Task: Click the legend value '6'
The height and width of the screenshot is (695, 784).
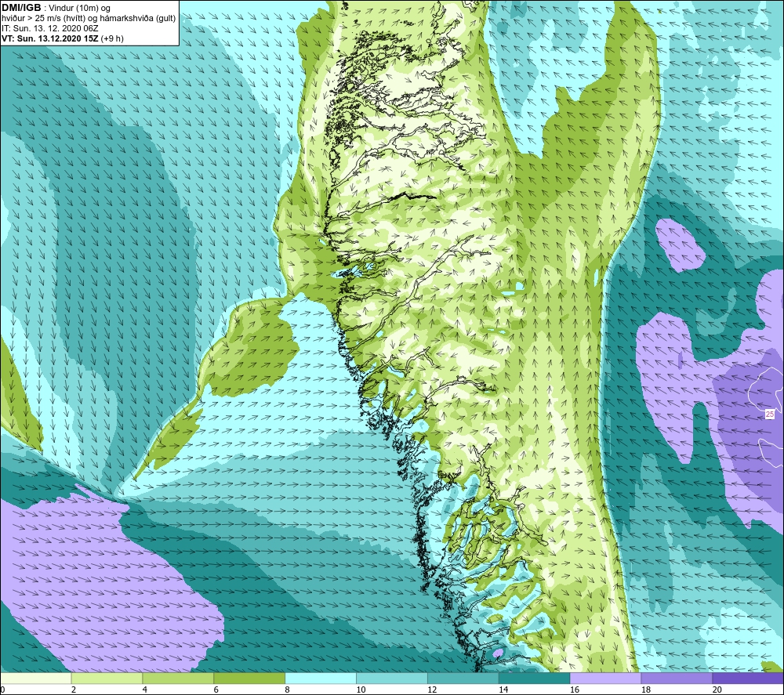Action: (x=216, y=690)
